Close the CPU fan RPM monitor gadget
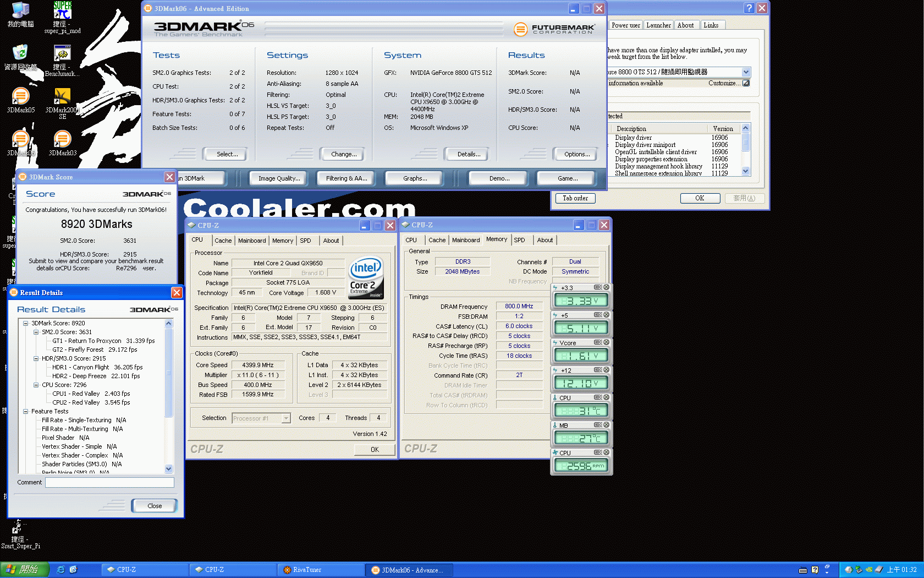This screenshot has height=578, width=924. tap(606, 452)
